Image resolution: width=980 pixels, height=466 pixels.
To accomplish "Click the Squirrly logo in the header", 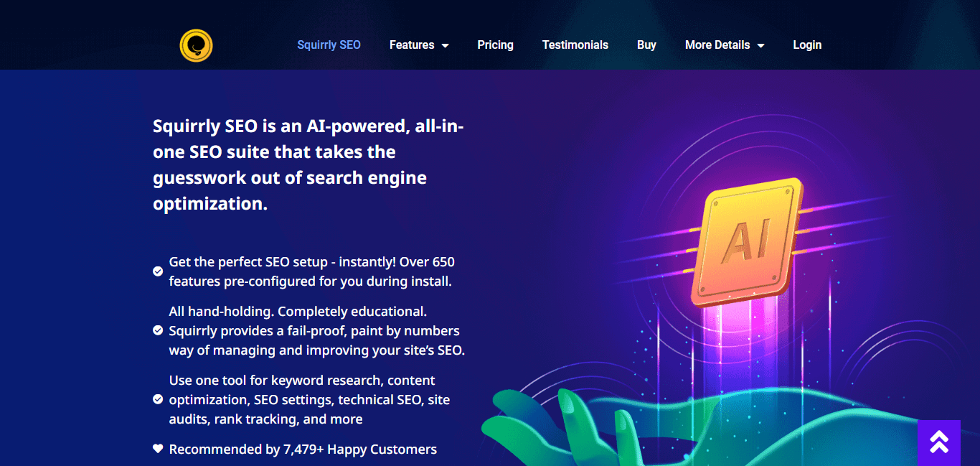I will 196,45.
